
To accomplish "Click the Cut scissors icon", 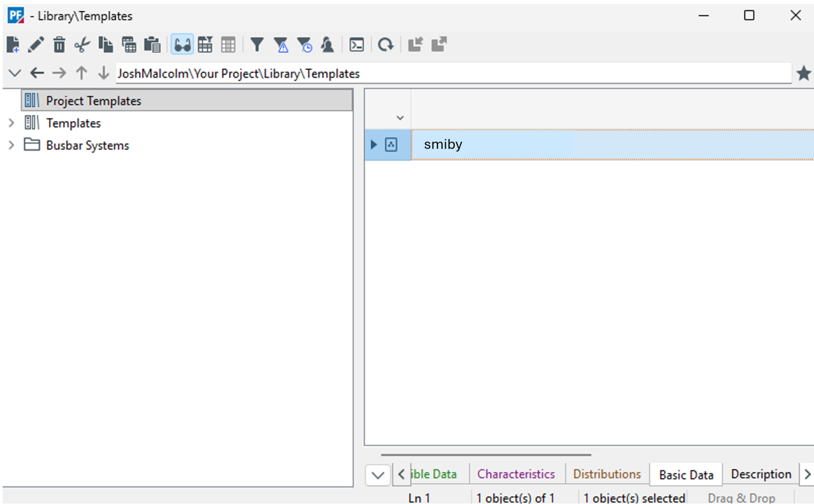I will pos(83,45).
